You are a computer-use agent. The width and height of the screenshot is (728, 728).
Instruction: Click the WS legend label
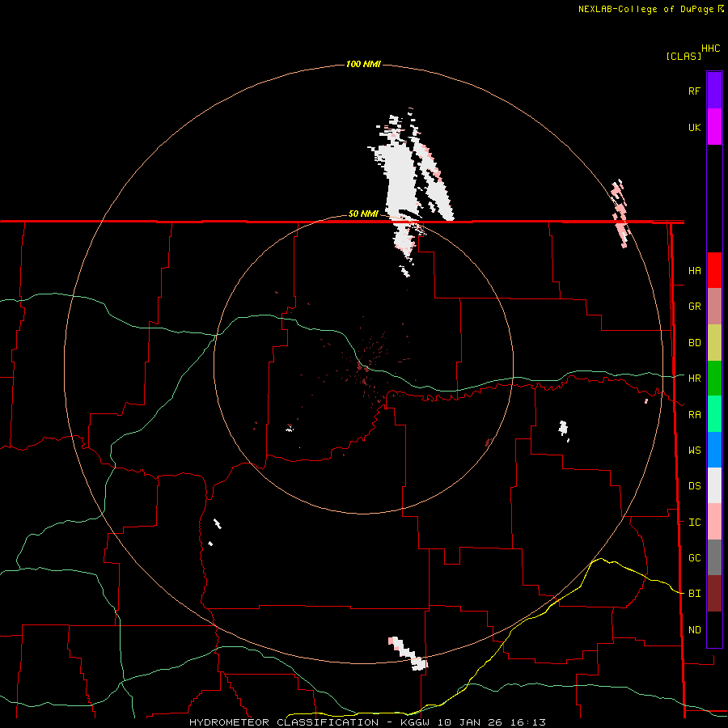coord(694,451)
